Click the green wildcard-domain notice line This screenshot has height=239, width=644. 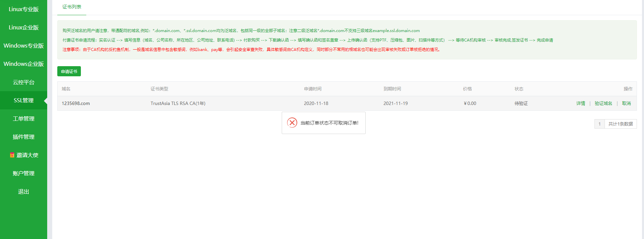[241, 31]
